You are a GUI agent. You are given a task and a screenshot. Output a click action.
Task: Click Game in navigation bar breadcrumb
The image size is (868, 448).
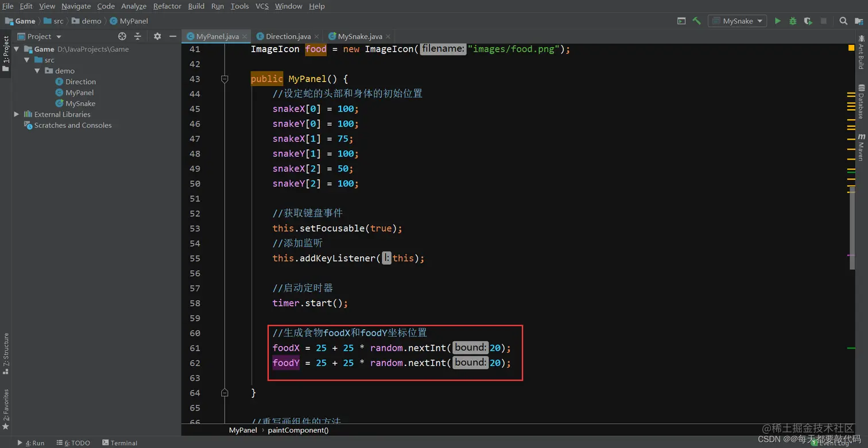pyautogui.click(x=21, y=21)
